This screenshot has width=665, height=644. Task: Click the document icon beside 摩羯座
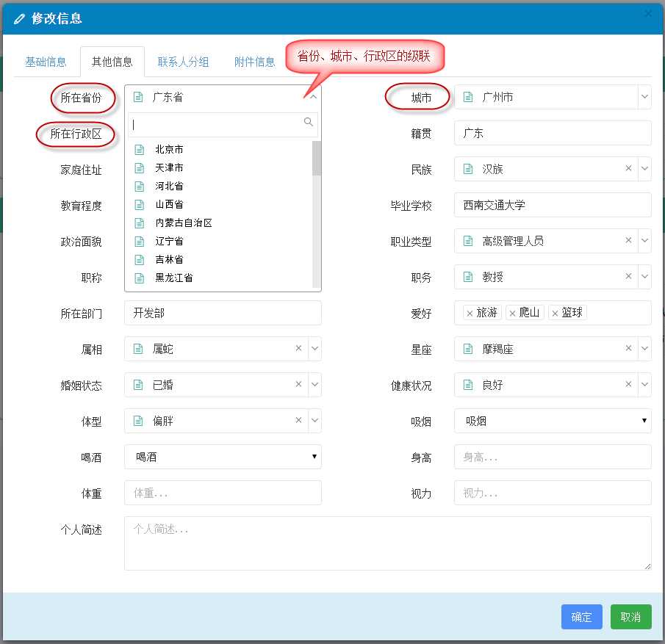pos(468,349)
